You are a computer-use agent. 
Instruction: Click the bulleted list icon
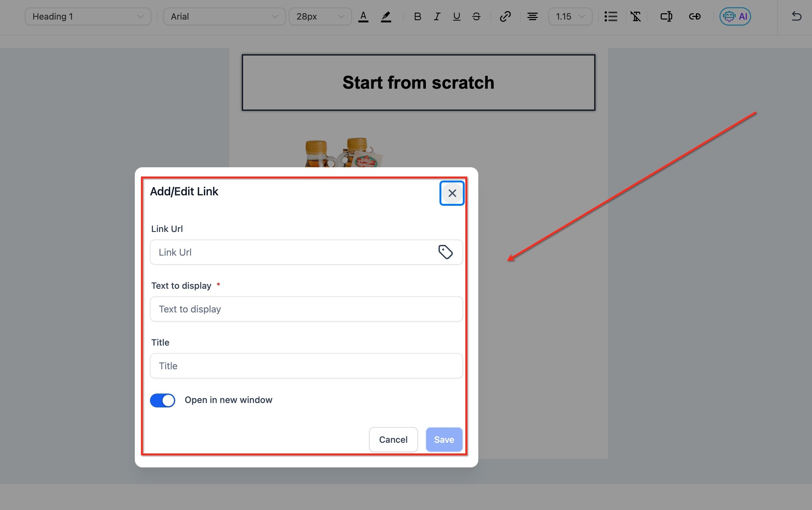point(610,16)
